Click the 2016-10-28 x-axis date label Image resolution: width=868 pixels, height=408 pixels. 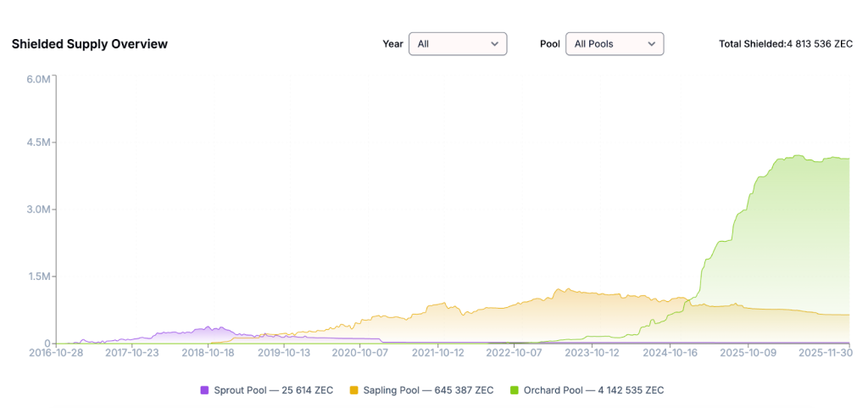coord(54,353)
